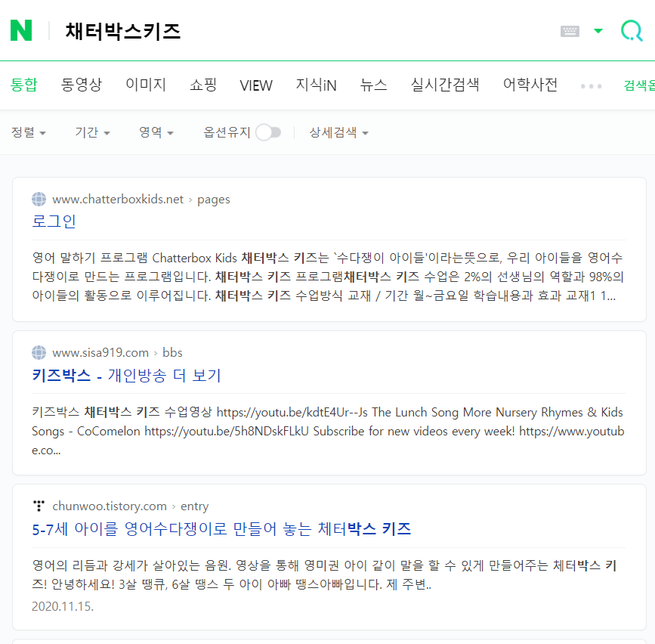Switch to the 동영상 tab
The image size is (655, 644).
tap(82, 85)
